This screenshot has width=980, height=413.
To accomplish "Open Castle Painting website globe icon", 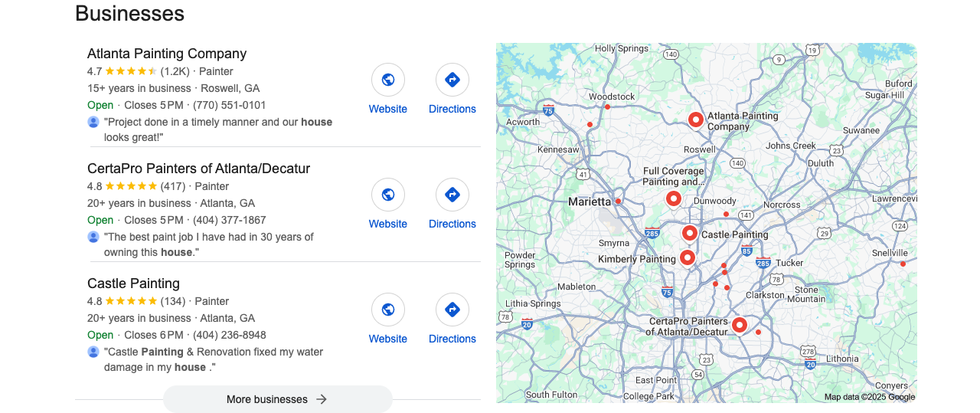I will coord(388,310).
